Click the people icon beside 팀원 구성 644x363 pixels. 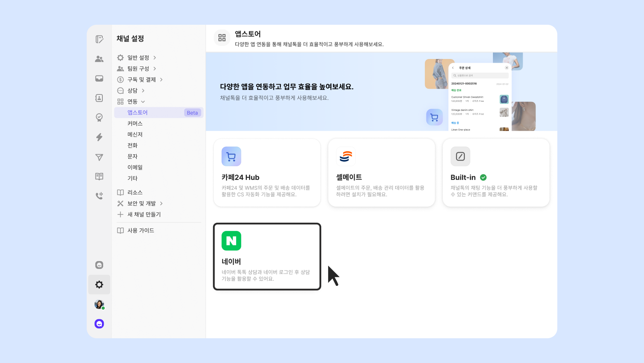(121, 68)
